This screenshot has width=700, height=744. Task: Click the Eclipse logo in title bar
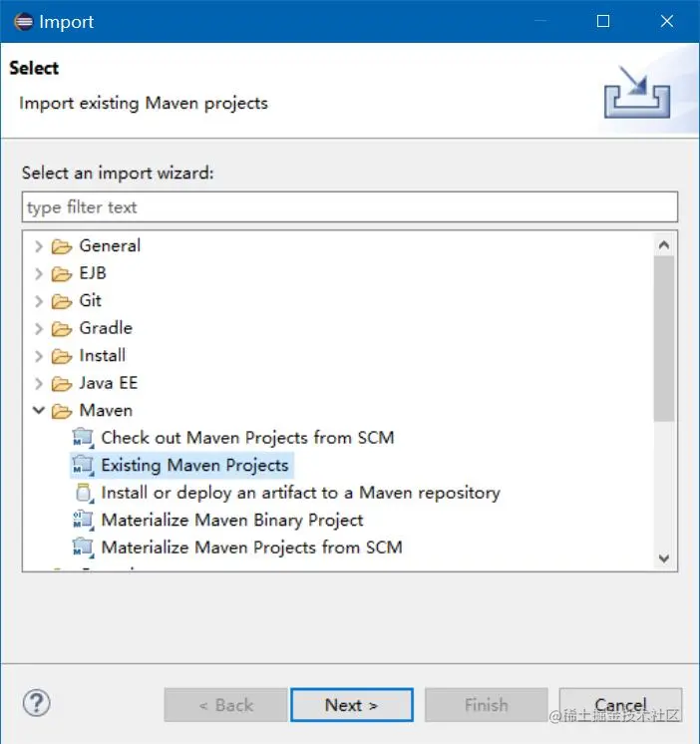pos(24,22)
